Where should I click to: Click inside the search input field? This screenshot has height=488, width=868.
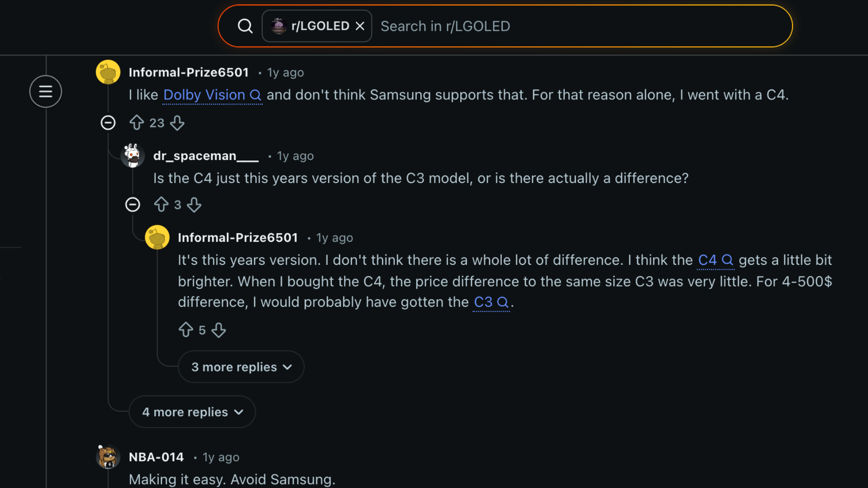pos(497,26)
